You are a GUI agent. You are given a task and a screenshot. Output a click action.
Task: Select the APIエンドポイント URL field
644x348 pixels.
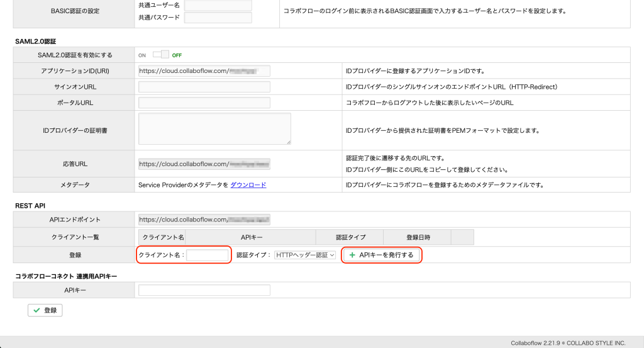[x=204, y=220]
